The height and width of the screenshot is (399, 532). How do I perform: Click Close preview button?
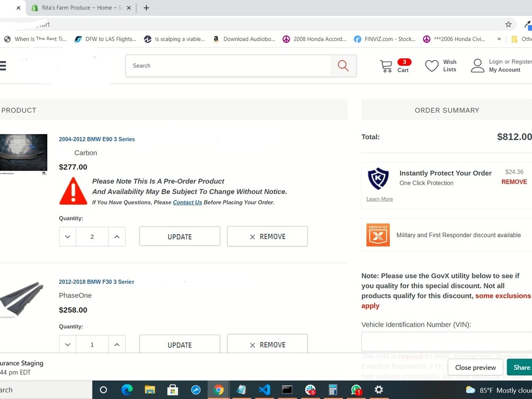tap(475, 368)
